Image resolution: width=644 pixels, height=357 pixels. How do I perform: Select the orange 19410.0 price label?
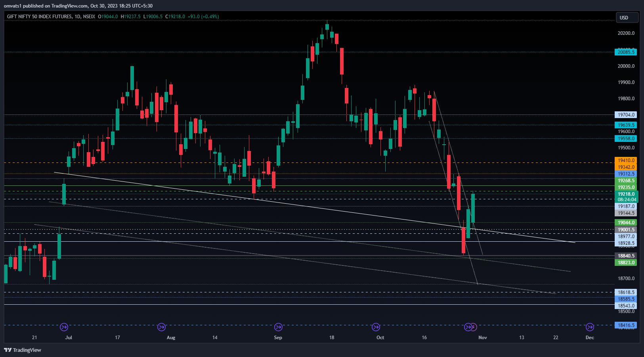626,160
